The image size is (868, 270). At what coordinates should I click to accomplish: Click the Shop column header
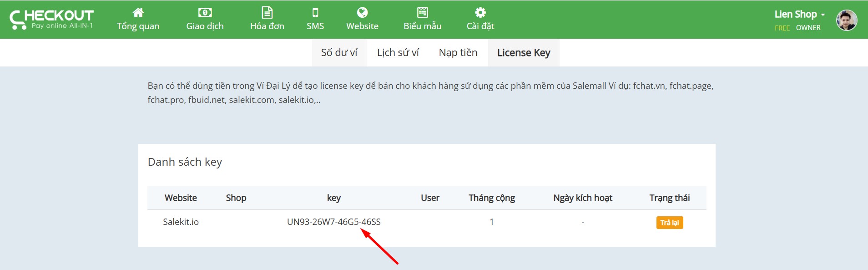(x=236, y=198)
